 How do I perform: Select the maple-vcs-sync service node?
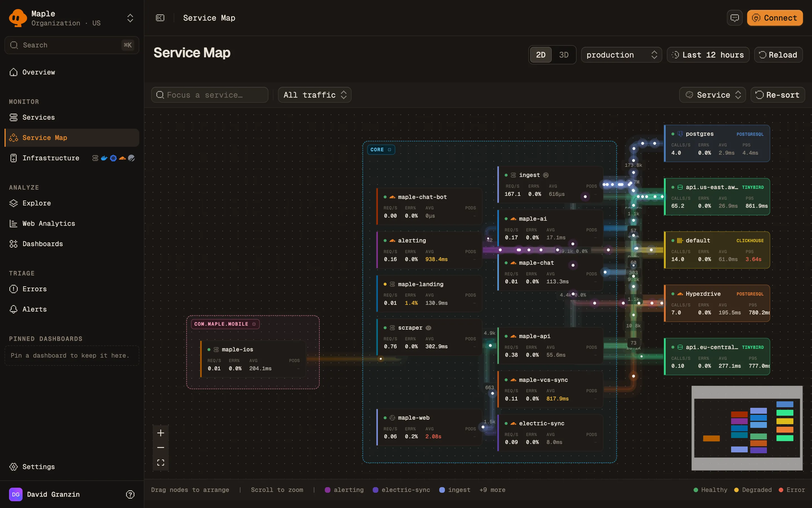(x=550, y=389)
